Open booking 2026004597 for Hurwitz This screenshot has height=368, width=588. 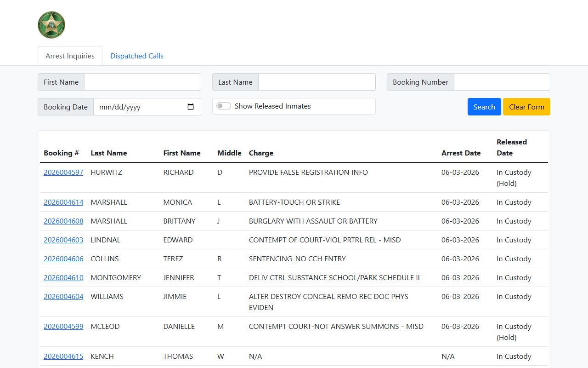click(x=63, y=172)
